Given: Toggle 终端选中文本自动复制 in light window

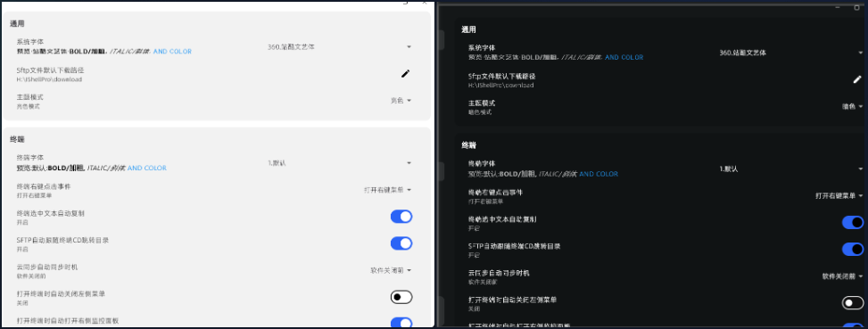Looking at the screenshot, I should coord(401,217).
